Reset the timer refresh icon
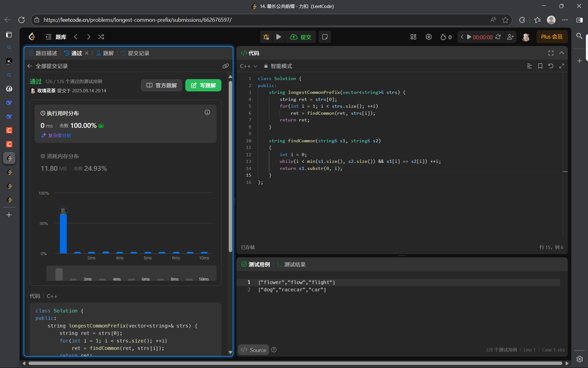 (498, 37)
